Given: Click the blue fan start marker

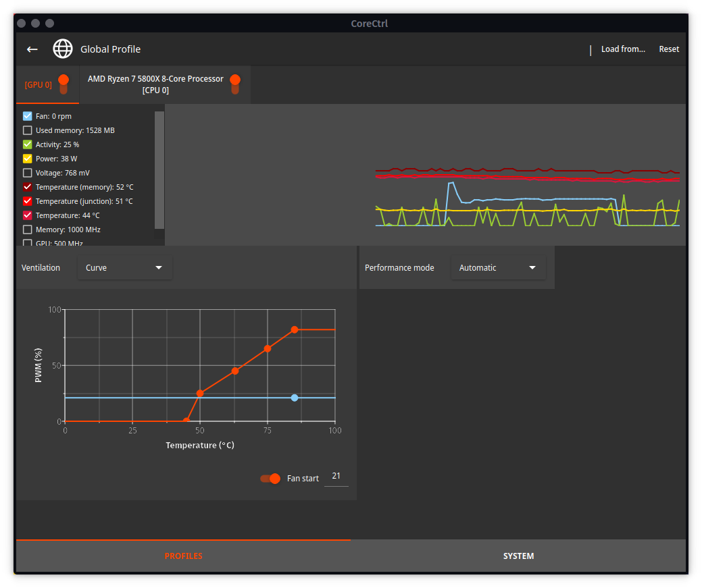Looking at the screenshot, I should [x=295, y=398].
